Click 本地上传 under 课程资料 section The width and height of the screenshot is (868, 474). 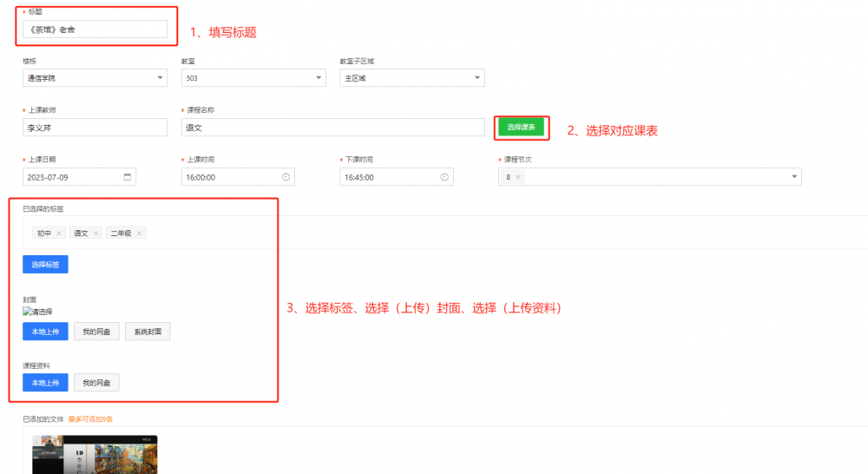[45, 383]
